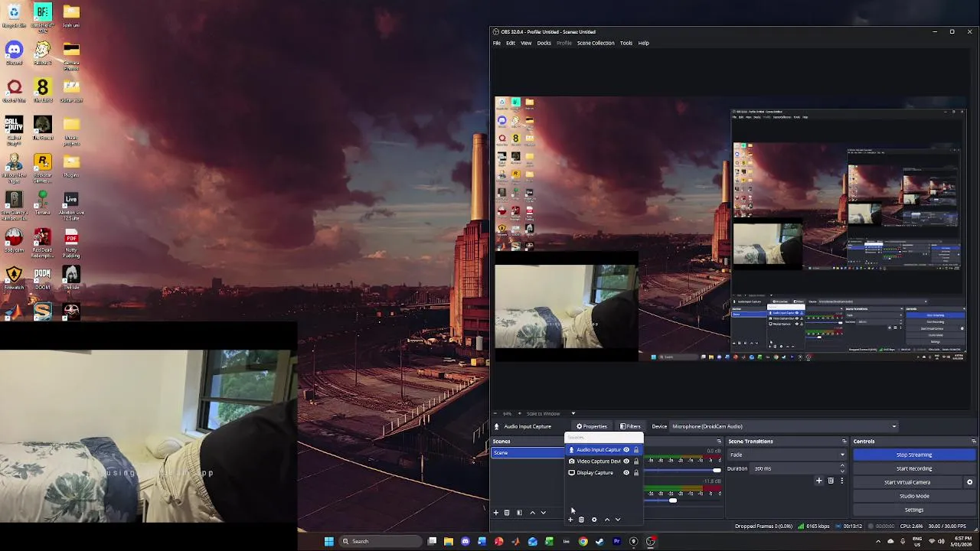Open DOOM desktop shortcut
The height and width of the screenshot is (551, 980).
[x=42, y=278]
